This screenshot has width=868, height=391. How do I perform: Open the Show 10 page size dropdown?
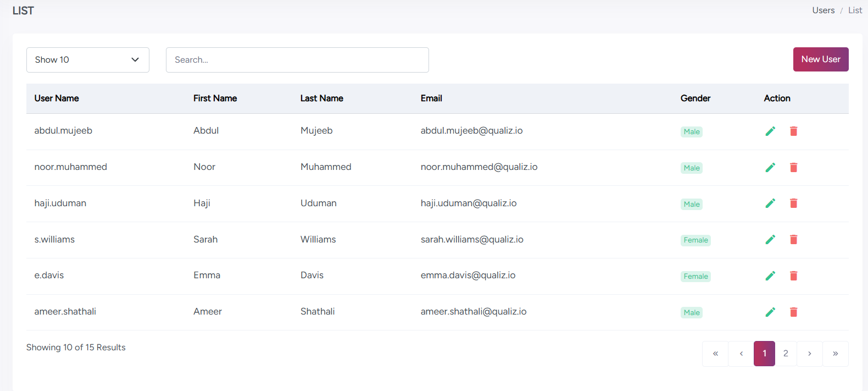click(88, 60)
